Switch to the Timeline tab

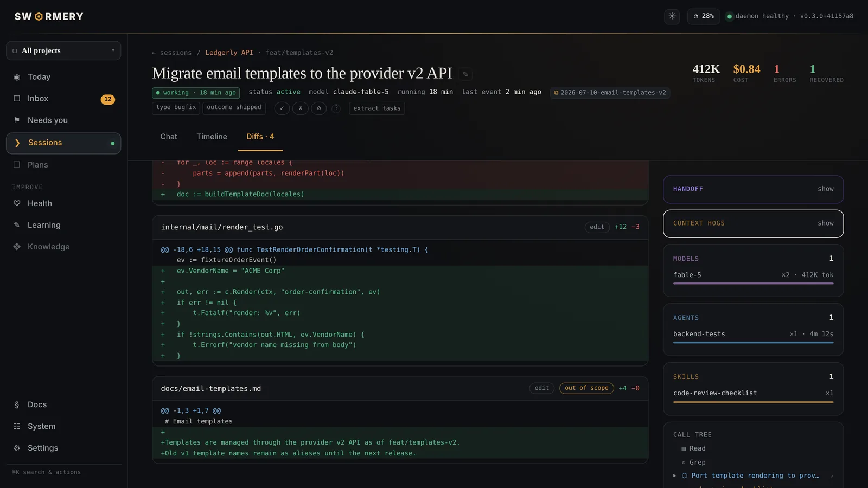pyautogui.click(x=212, y=137)
